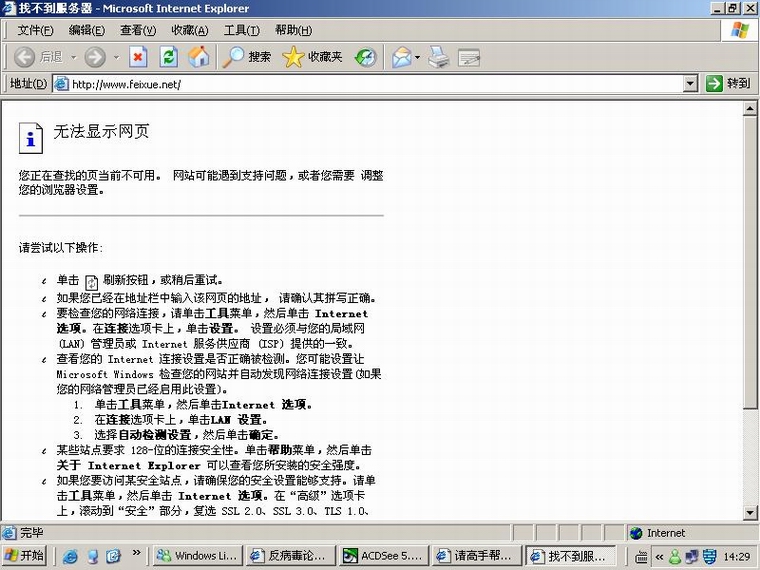Click the 找不到服... taskbar button
760x570 pixels.
571,555
